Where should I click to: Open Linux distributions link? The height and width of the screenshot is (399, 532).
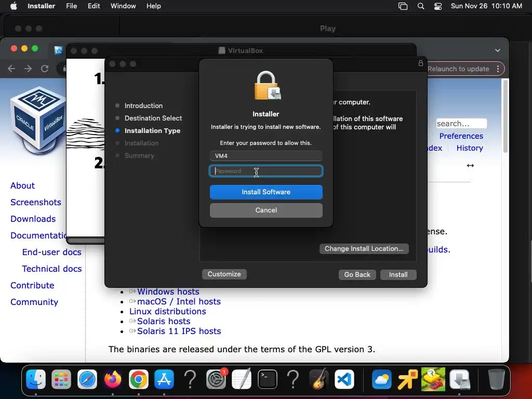(x=168, y=312)
